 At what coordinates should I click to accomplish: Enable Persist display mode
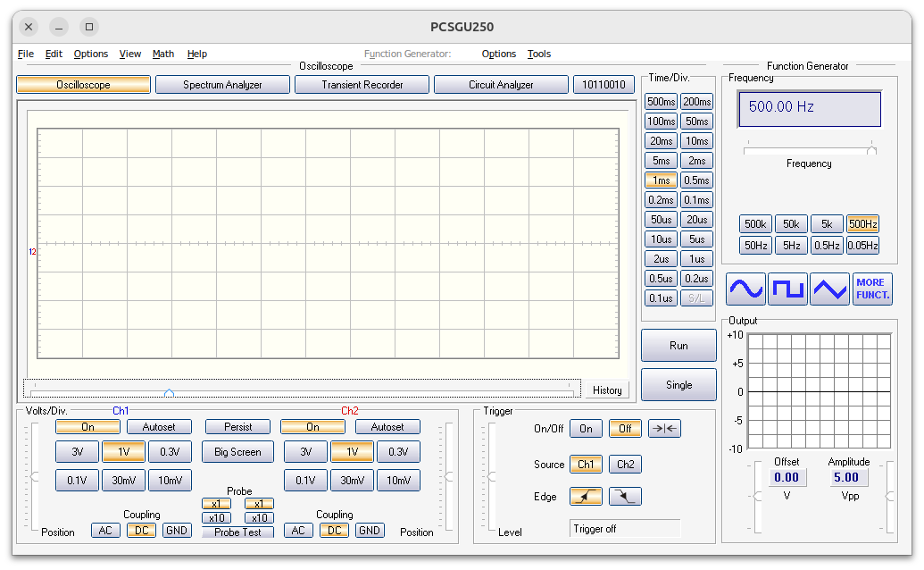[x=238, y=427]
